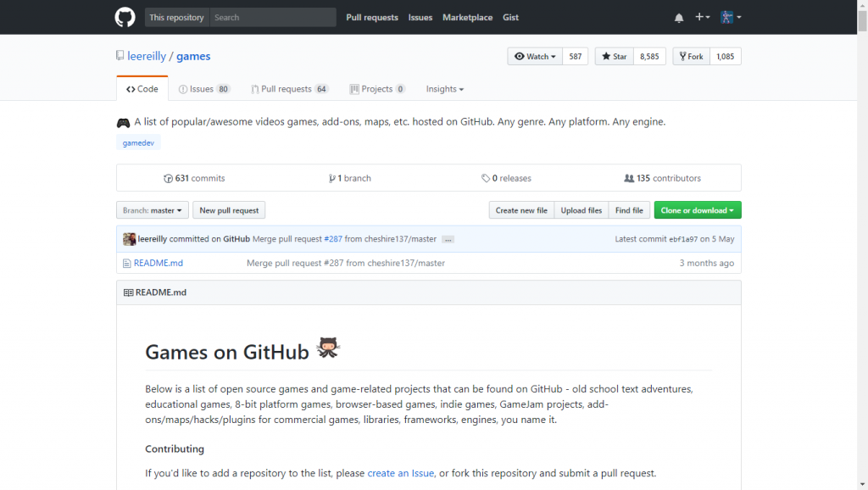Open Gist in the top navigation
Viewport: 868px width, 490px height.
(510, 18)
